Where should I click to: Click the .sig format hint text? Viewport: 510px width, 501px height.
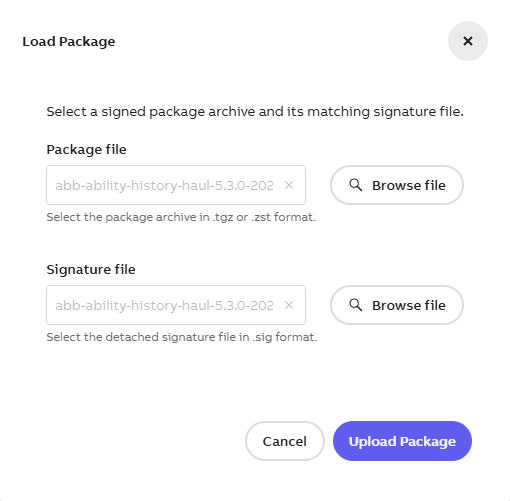(x=182, y=337)
